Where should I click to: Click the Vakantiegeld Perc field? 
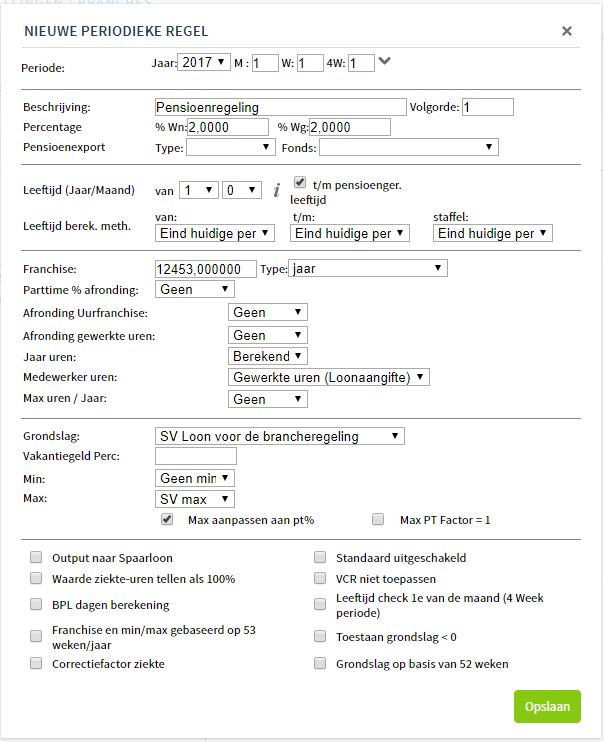pyautogui.click(x=196, y=456)
